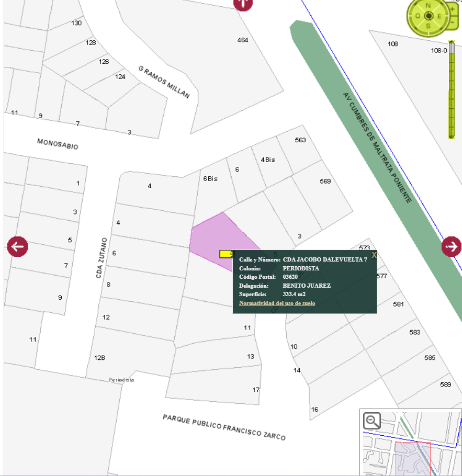Select lot 108-0 near the zoom slider
Viewport: 462px width, 476px height.
click(439, 50)
